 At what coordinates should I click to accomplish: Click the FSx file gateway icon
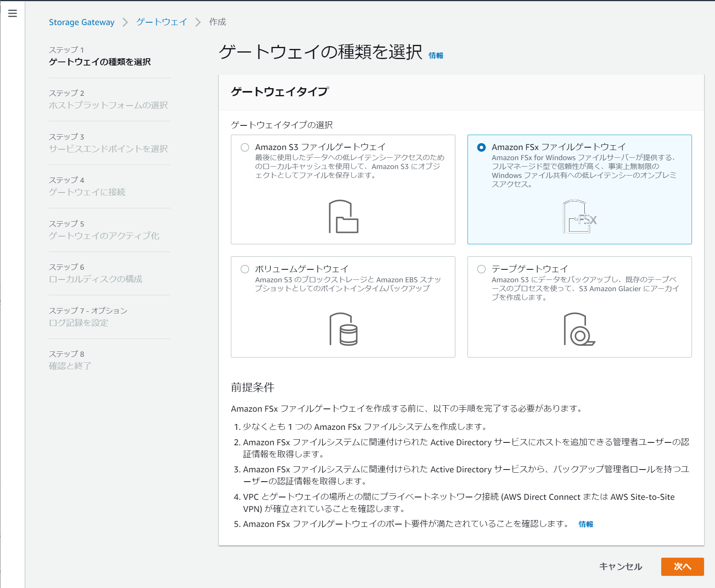(580, 216)
